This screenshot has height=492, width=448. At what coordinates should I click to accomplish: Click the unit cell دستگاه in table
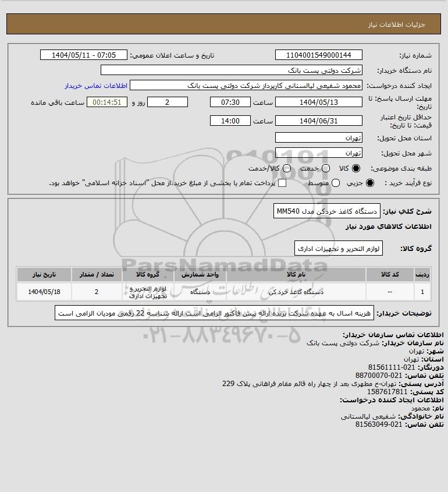pyautogui.click(x=200, y=292)
